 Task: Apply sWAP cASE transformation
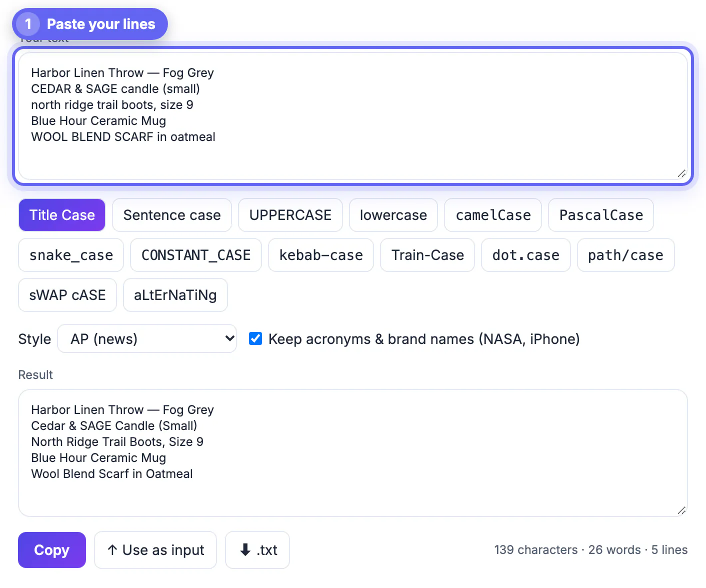(x=67, y=295)
